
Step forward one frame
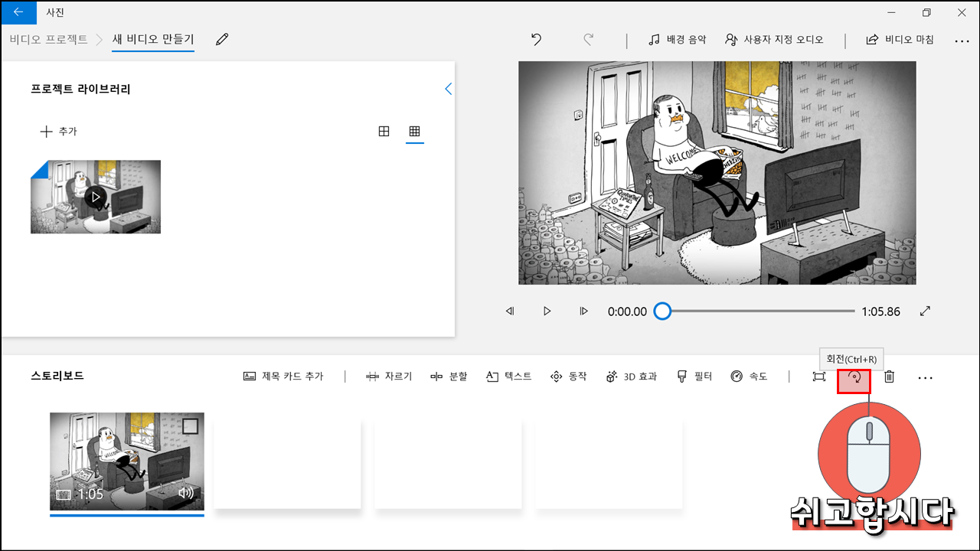click(x=583, y=311)
